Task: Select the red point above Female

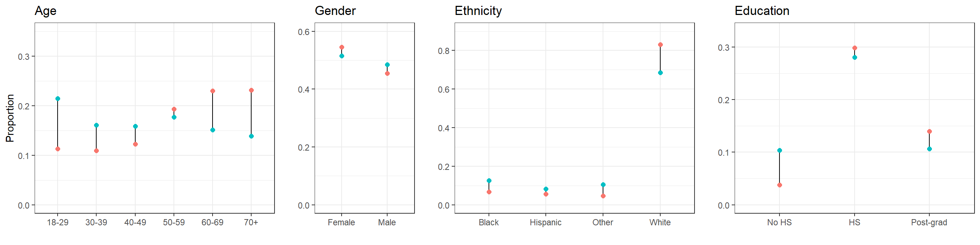Action: 342,47
